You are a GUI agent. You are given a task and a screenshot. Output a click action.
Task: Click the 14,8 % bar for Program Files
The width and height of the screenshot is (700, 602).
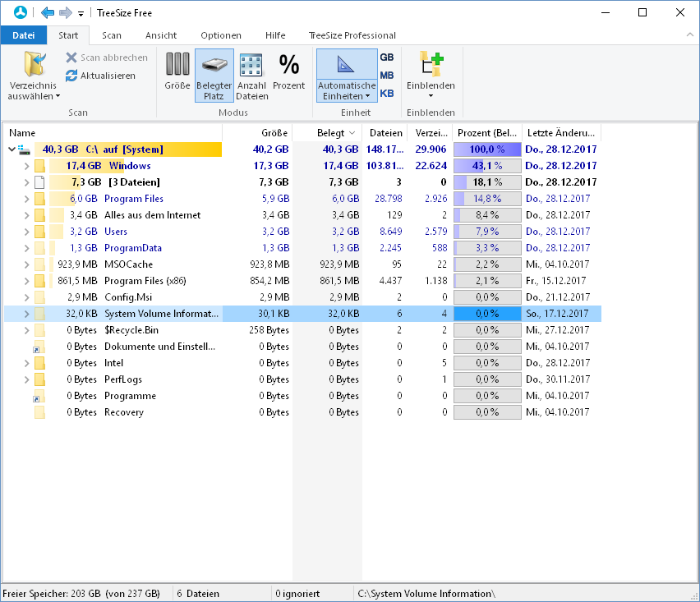click(x=487, y=199)
